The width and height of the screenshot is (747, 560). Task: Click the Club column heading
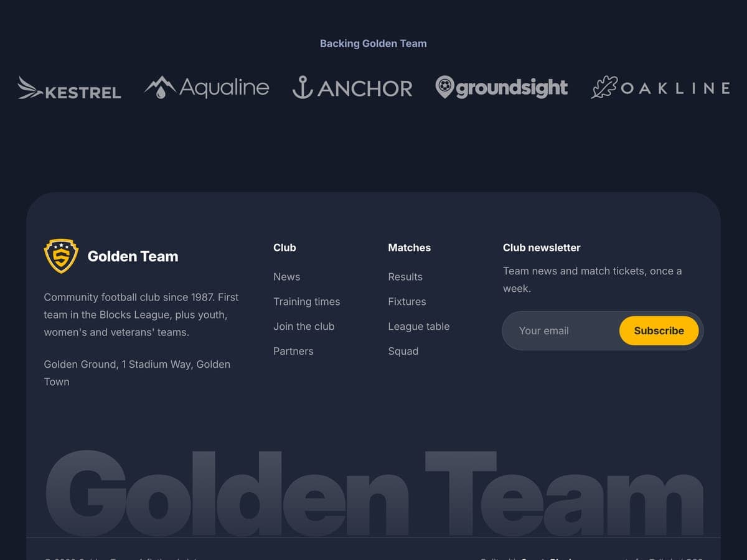tap(284, 248)
